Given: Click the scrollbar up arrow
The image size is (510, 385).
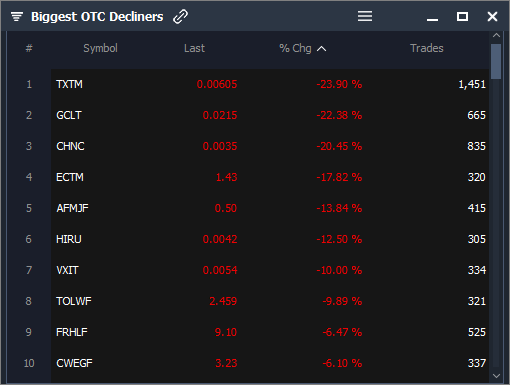Looking at the screenshot, I should [x=496, y=35].
